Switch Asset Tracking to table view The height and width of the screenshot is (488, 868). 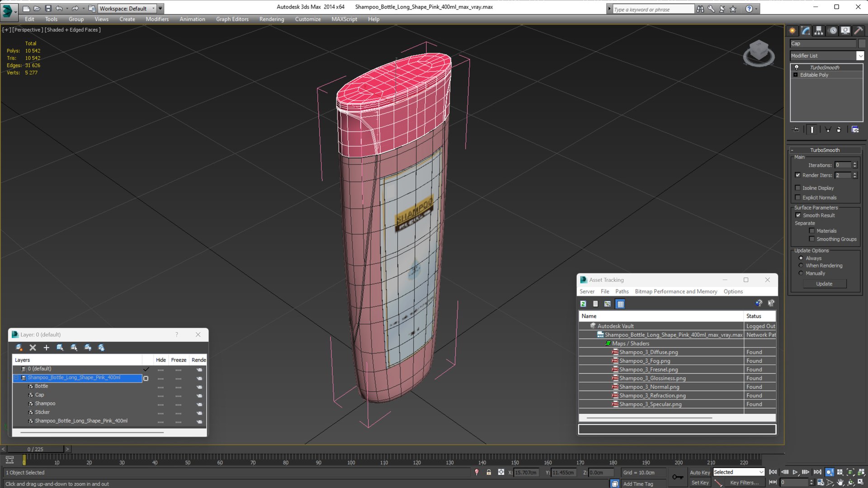620,304
